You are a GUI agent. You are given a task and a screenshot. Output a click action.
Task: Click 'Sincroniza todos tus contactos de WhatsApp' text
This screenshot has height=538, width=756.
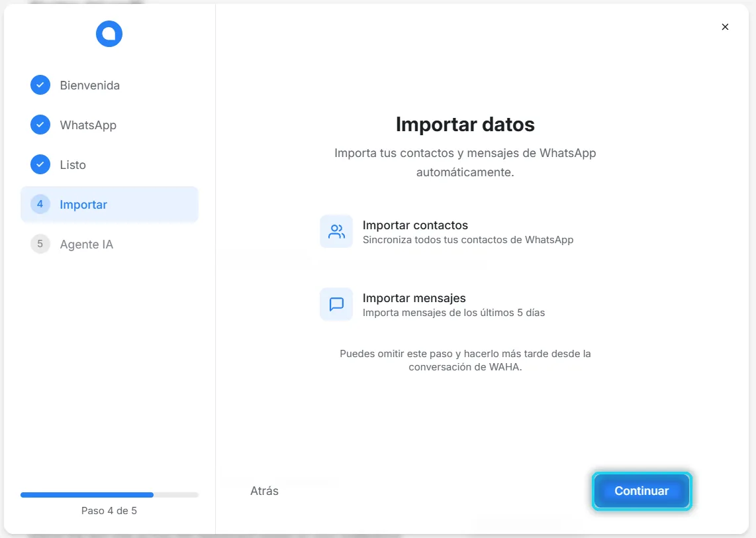(468, 240)
